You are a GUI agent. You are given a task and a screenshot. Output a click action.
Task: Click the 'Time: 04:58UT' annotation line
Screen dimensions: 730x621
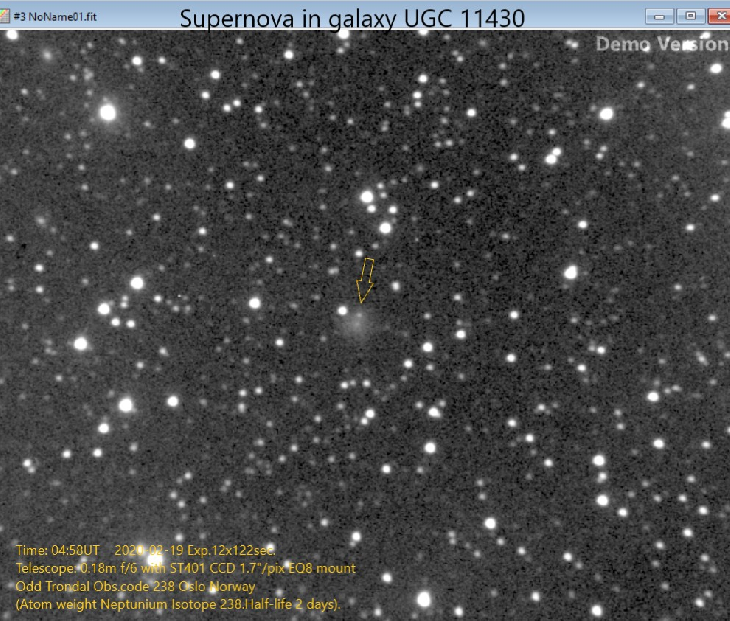(x=58, y=550)
